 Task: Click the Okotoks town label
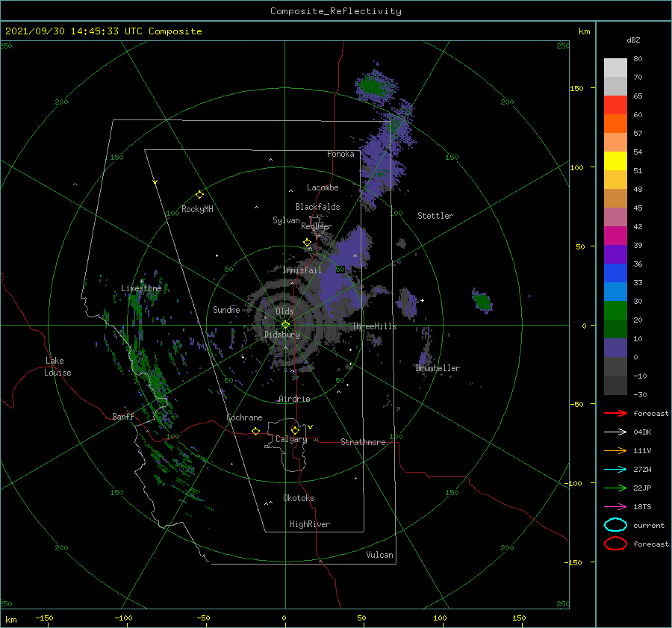tap(299, 498)
